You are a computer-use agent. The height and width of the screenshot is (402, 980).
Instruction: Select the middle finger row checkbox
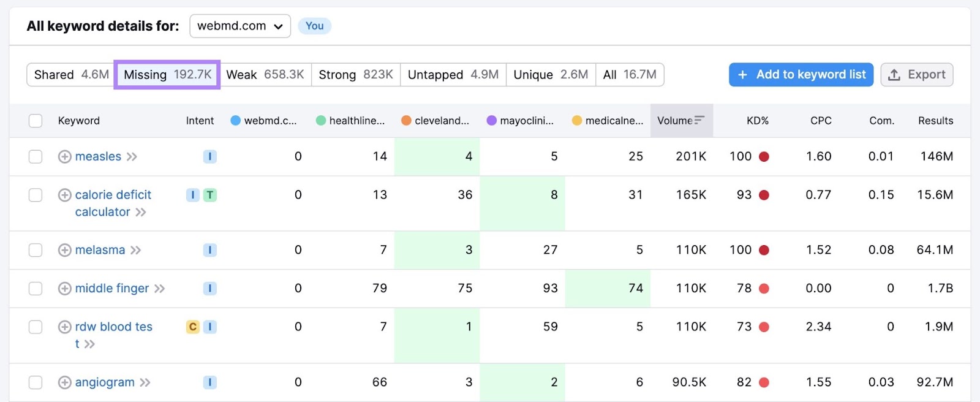[x=36, y=289]
